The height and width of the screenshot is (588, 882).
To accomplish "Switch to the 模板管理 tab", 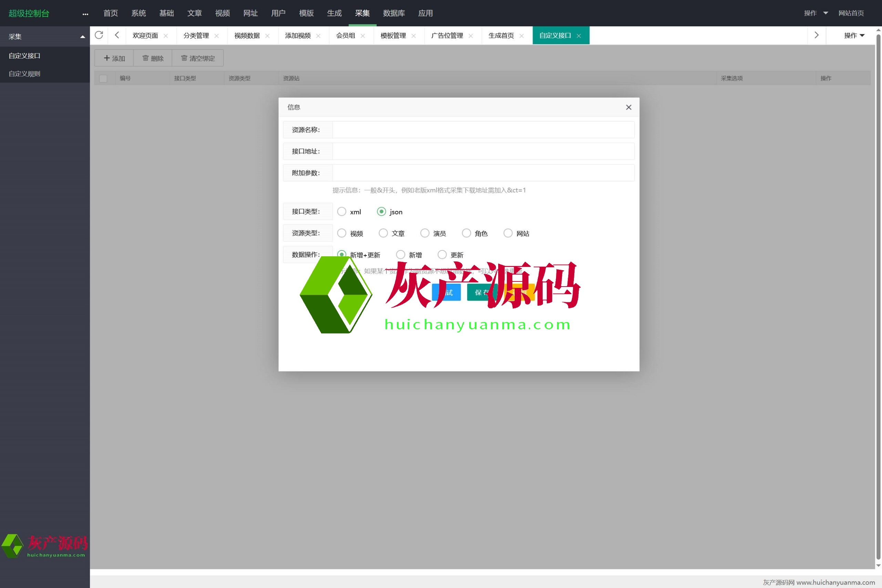I will 393,35.
